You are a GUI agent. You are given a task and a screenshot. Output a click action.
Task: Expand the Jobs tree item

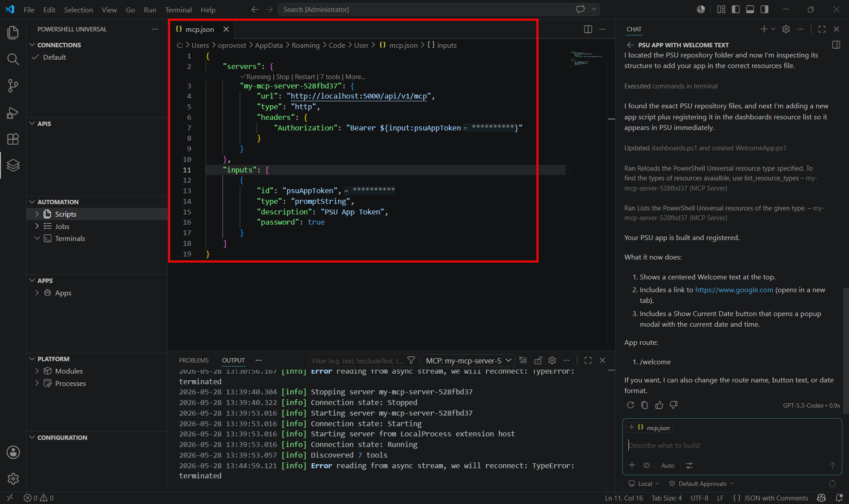pos(37,226)
